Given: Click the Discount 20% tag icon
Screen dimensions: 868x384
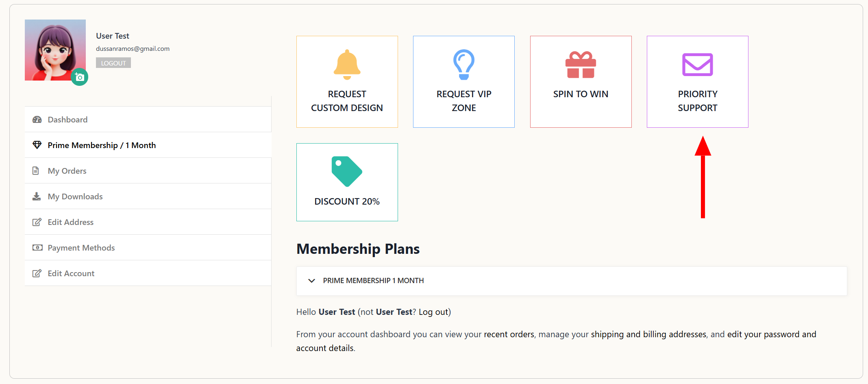Looking at the screenshot, I should click(346, 171).
